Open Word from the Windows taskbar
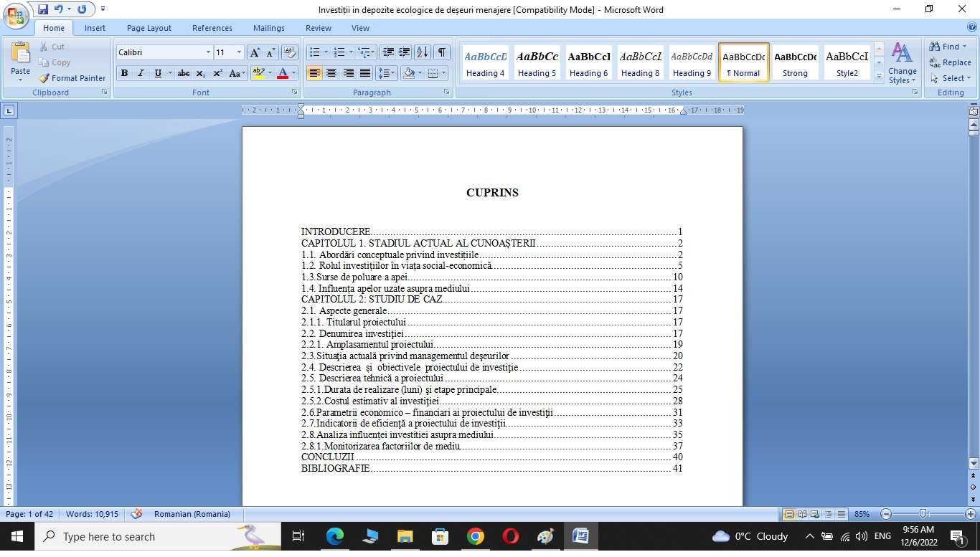This screenshot has height=557, width=980. point(580,536)
